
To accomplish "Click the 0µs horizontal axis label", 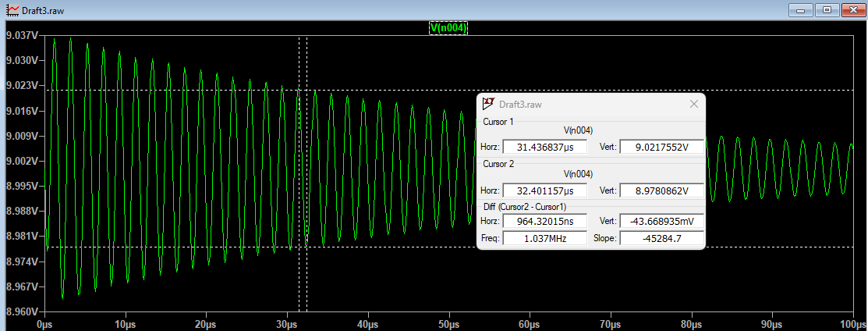I will click(x=44, y=323).
